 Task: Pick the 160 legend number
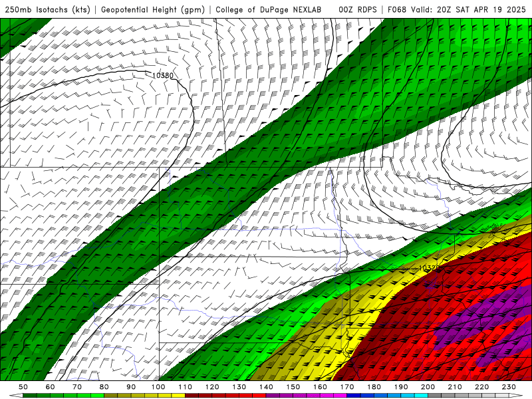pos(320,387)
